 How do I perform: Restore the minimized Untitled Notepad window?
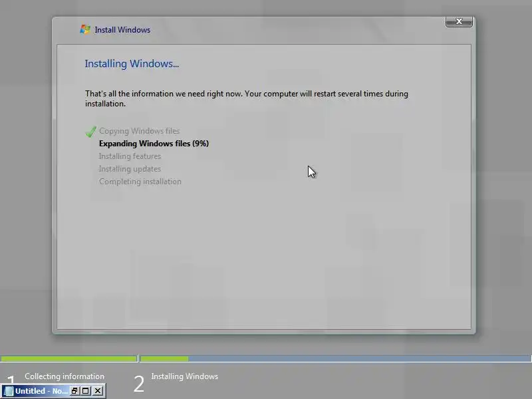(x=74, y=391)
